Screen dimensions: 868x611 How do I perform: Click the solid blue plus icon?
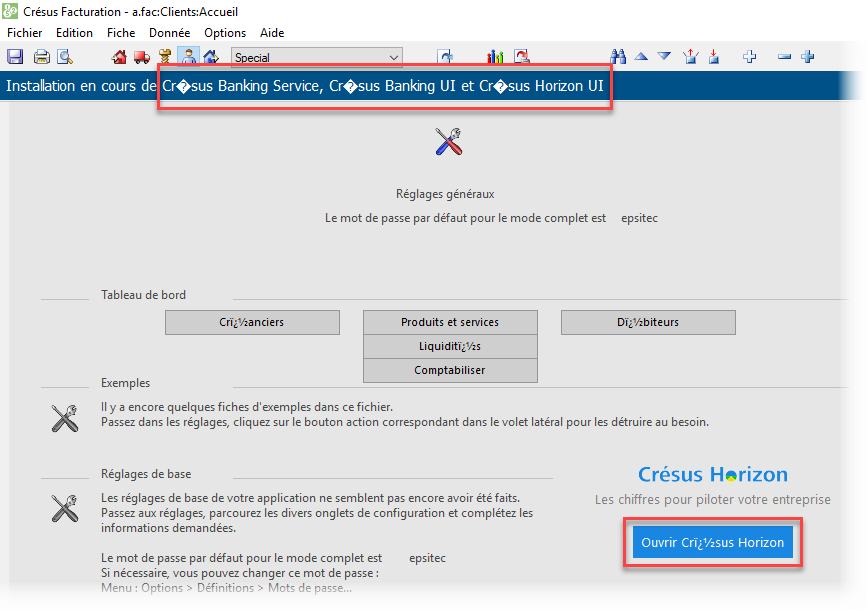[x=808, y=56]
